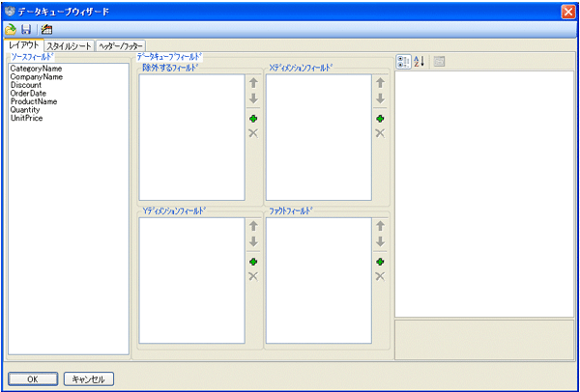Click green plus add for Yディメンションフィールド
This screenshot has height=392, width=580.
pyautogui.click(x=253, y=262)
